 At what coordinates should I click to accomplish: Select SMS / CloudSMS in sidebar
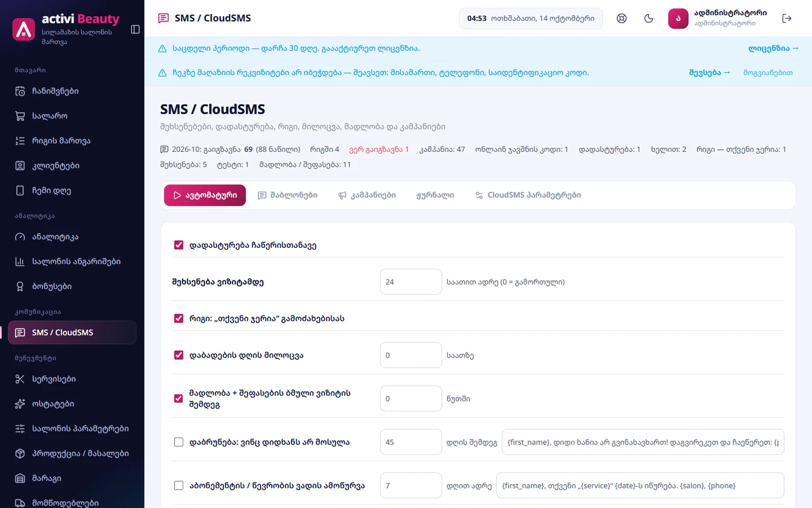pos(72,333)
